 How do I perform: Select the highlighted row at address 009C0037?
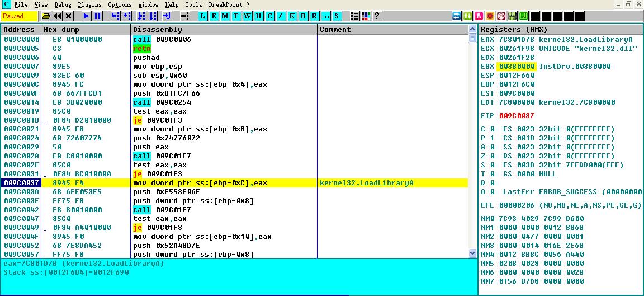[x=235, y=183]
